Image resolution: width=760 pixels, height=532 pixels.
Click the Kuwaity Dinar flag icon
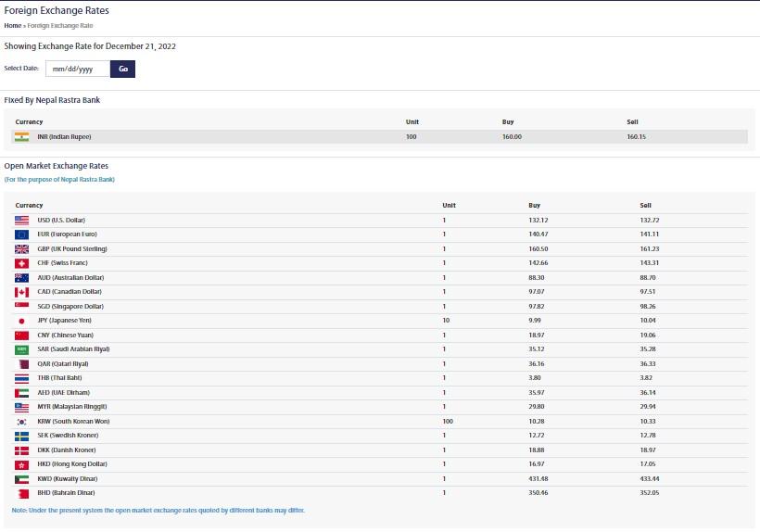point(22,478)
